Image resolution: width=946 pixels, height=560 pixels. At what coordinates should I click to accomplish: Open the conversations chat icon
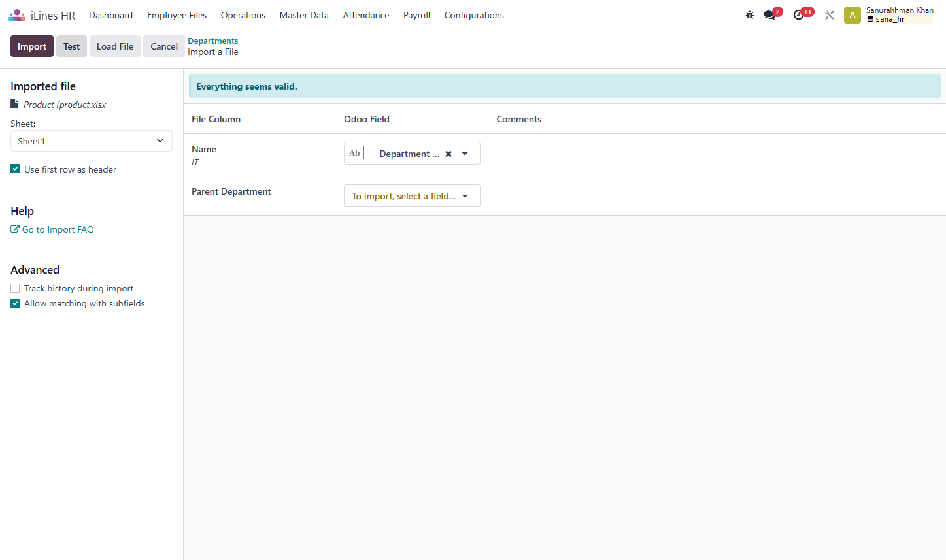click(769, 15)
